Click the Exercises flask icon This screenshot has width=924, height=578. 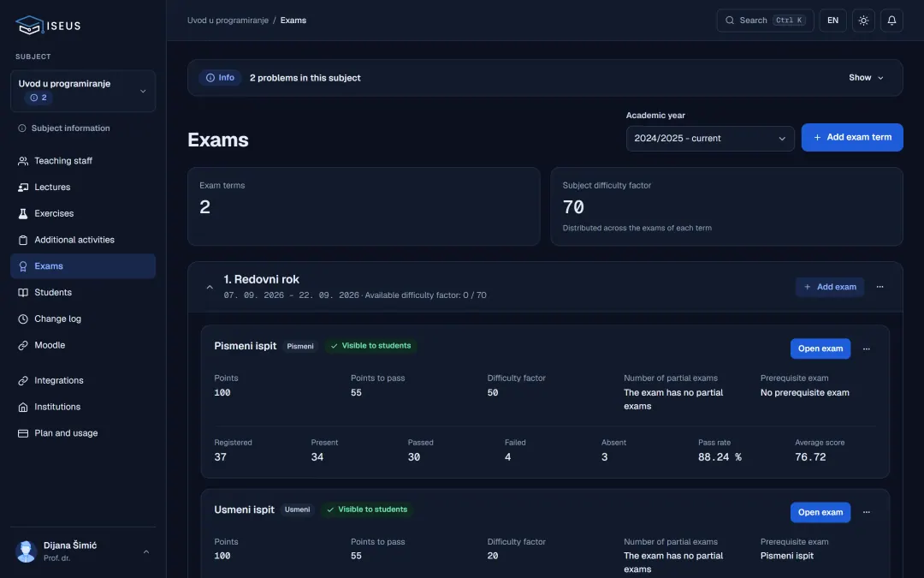(23, 213)
